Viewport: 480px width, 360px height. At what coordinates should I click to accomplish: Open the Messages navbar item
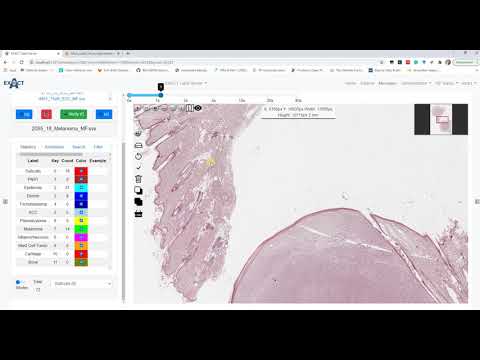tap(387, 83)
